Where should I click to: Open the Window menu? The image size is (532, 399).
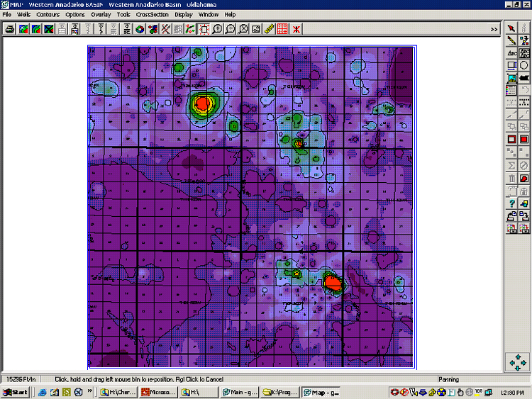click(x=209, y=15)
